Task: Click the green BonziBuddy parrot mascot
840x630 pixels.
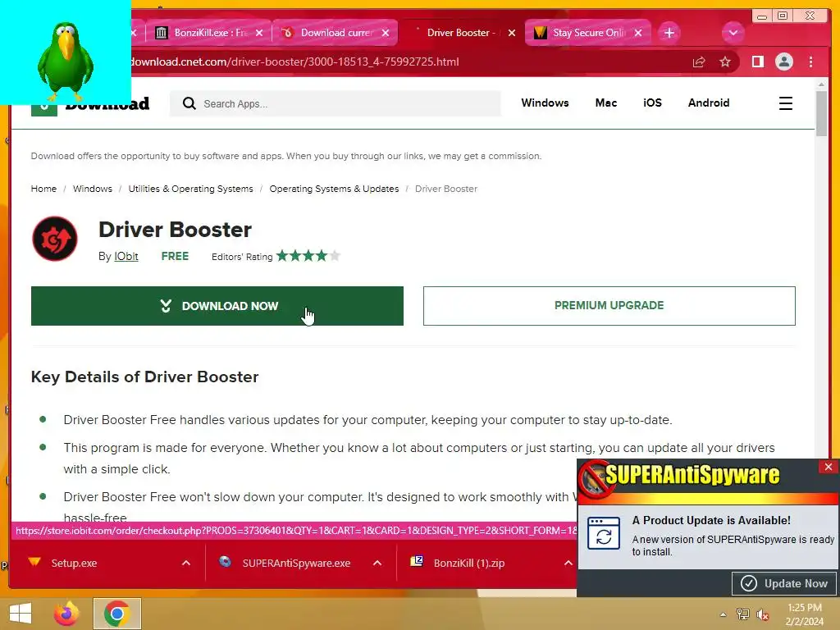Action: pyautogui.click(x=66, y=60)
